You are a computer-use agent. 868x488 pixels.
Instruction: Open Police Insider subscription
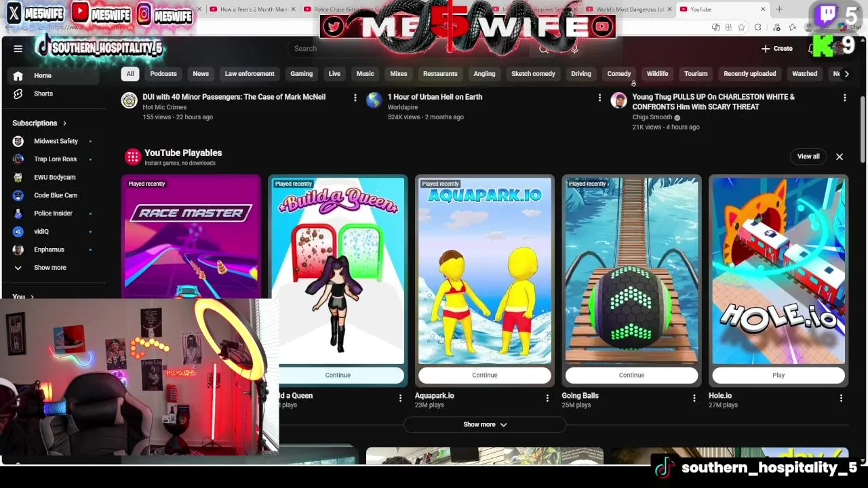[x=53, y=213]
